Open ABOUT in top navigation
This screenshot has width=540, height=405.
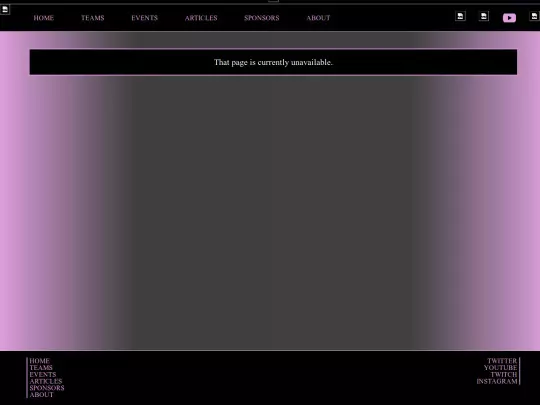coord(318,18)
